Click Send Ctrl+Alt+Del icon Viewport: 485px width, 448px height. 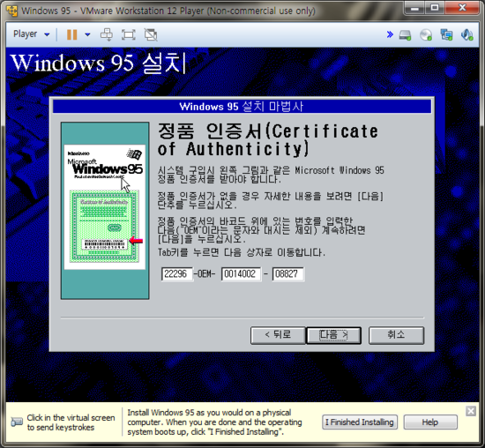(x=107, y=34)
